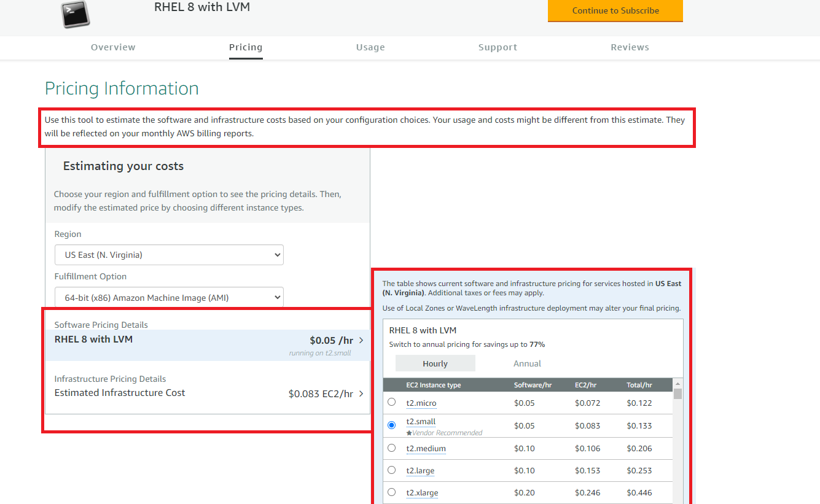Click t2.large total price $0.253
This screenshot has width=820, height=504.
(x=639, y=471)
